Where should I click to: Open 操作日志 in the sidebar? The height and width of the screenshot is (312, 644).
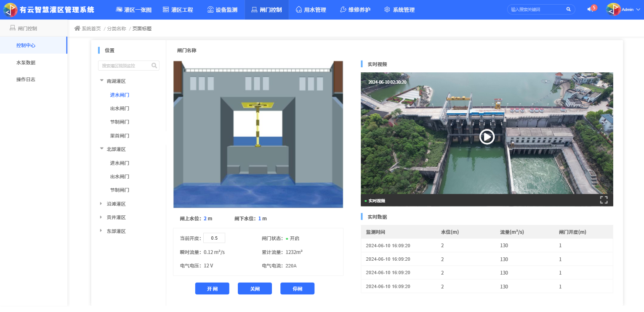click(26, 79)
